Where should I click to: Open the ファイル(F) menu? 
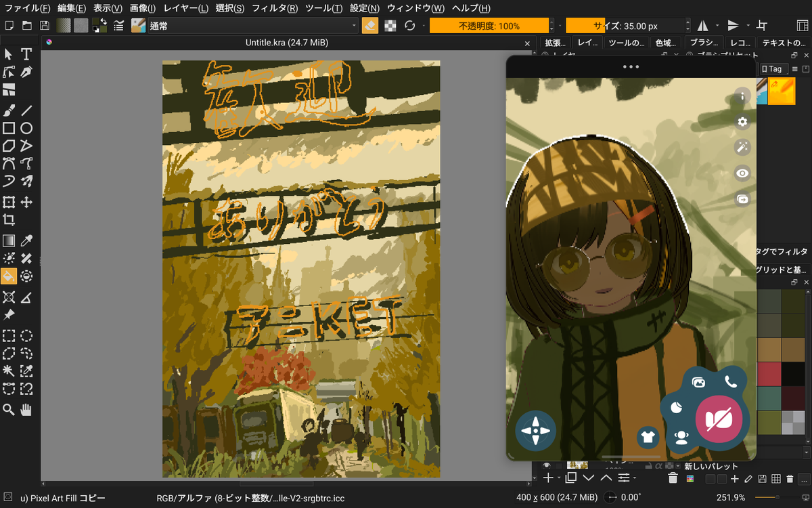[x=27, y=8]
